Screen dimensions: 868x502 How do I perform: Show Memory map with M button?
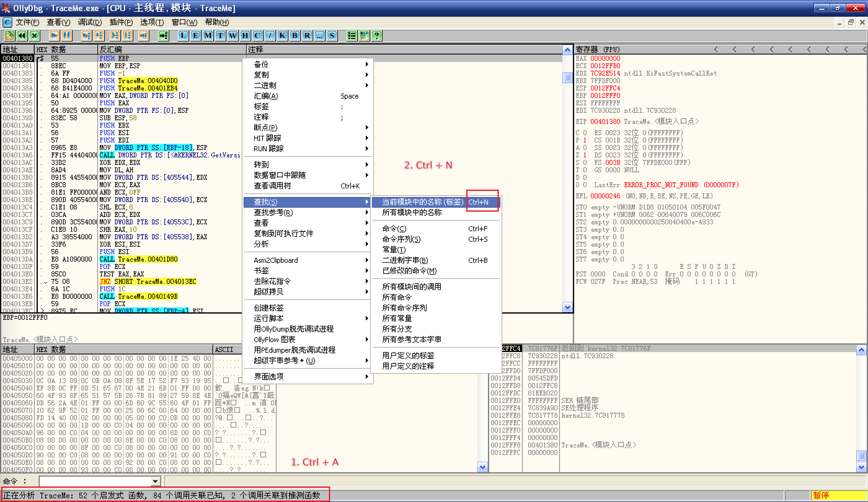pos(208,35)
